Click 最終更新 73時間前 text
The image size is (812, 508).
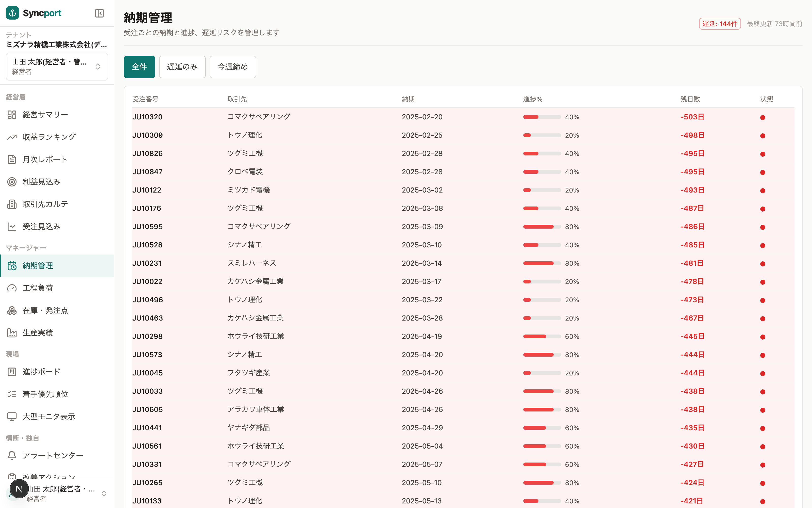[x=774, y=24]
